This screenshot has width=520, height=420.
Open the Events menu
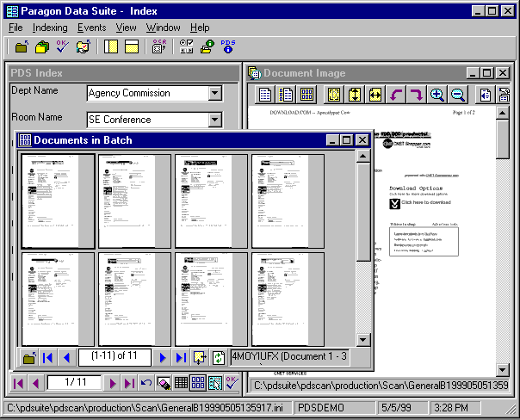click(x=91, y=28)
